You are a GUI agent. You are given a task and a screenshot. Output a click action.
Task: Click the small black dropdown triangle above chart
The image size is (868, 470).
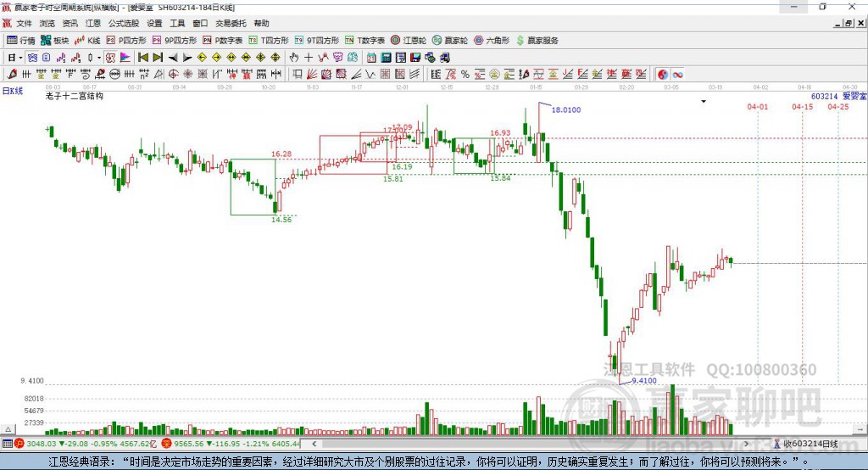(x=704, y=102)
